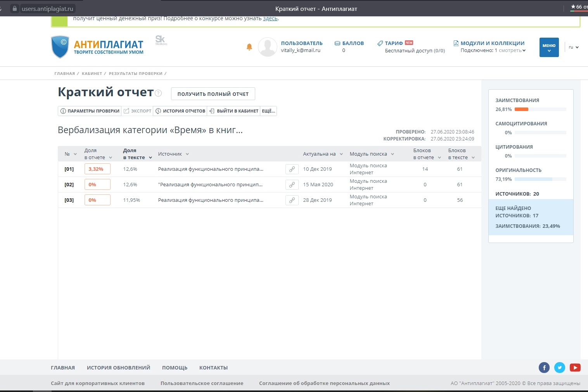588x392 pixels.
Task: Click the orange notification bell icon
Action: click(249, 47)
